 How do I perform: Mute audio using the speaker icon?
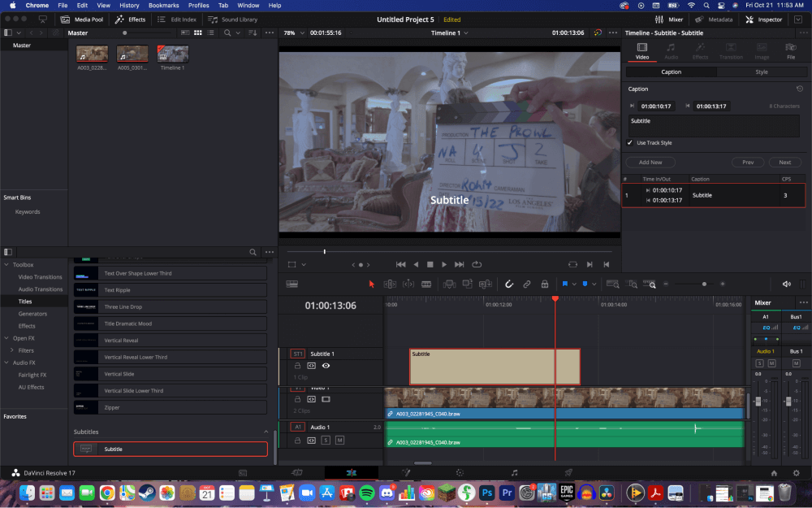point(786,284)
